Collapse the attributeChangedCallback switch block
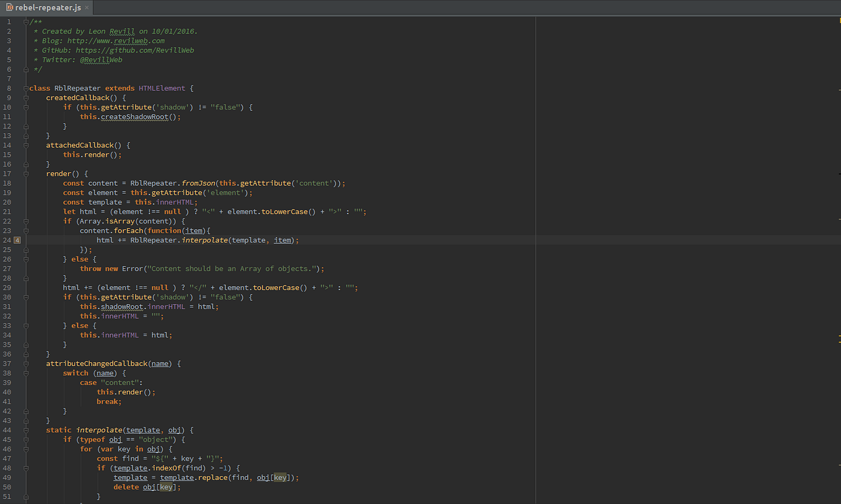 [x=25, y=373]
